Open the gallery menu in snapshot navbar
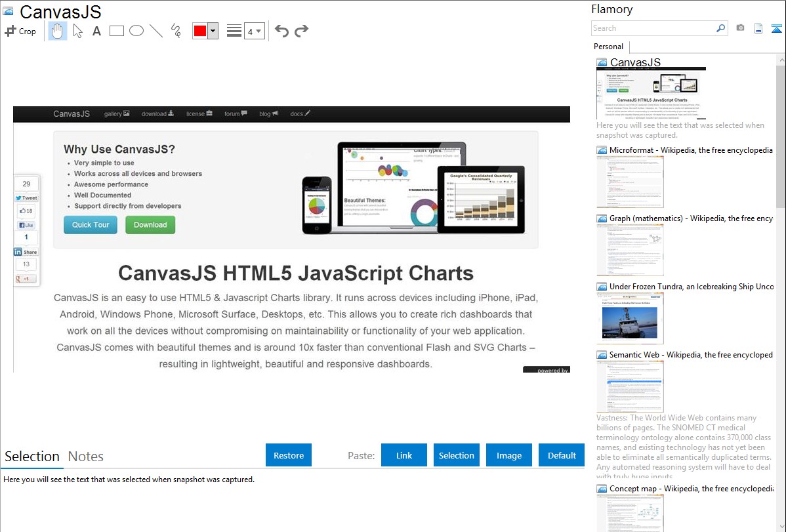Screen dimensions: 786x532 (x=117, y=114)
